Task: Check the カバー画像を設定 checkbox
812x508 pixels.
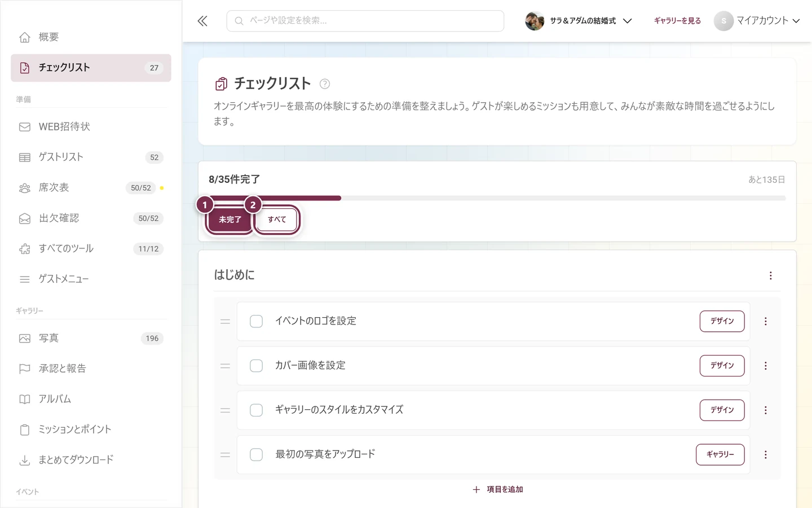Action: click(x=256, y=366)
